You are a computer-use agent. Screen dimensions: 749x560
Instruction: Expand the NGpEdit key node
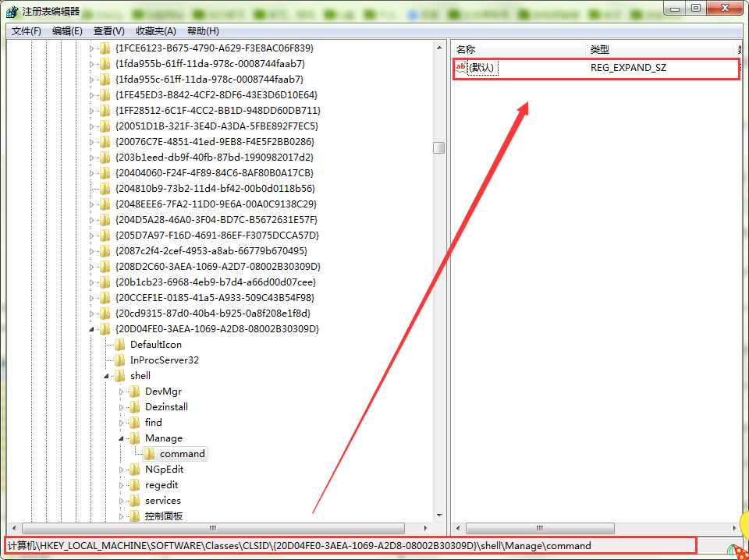tap(122, 469)
